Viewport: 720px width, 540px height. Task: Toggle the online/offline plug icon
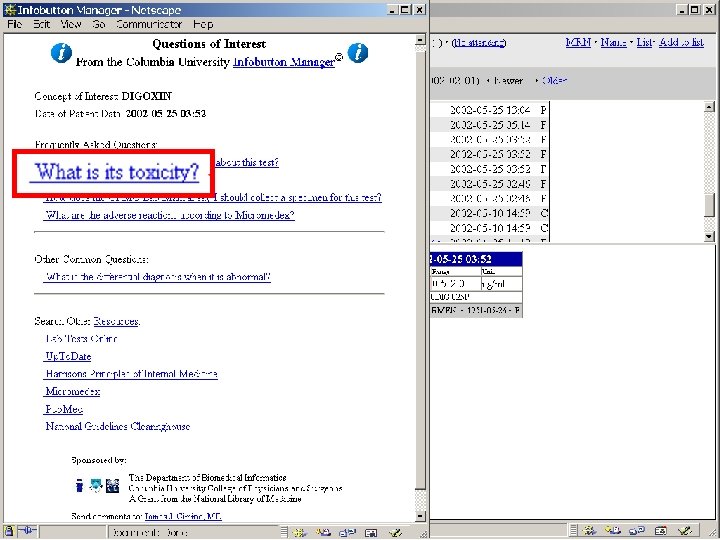(27, 531)
